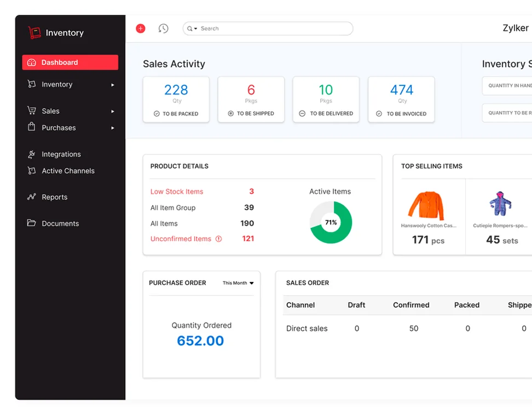Click the To Be Invoiced check icon

point(379,114)
